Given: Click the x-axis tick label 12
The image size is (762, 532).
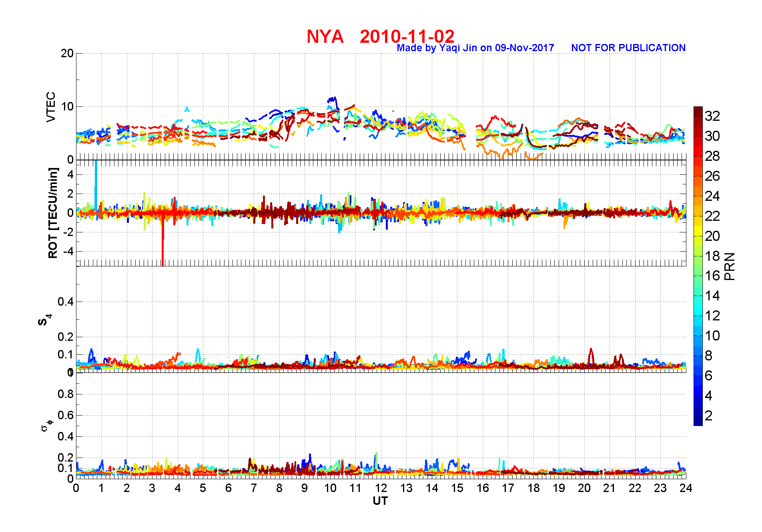Looking at the screenshot, I should coord(381,488).
